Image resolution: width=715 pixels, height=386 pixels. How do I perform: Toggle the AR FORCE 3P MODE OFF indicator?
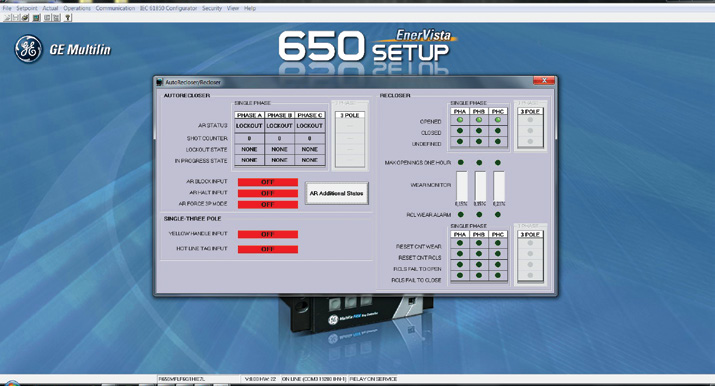tap(268, 205)
